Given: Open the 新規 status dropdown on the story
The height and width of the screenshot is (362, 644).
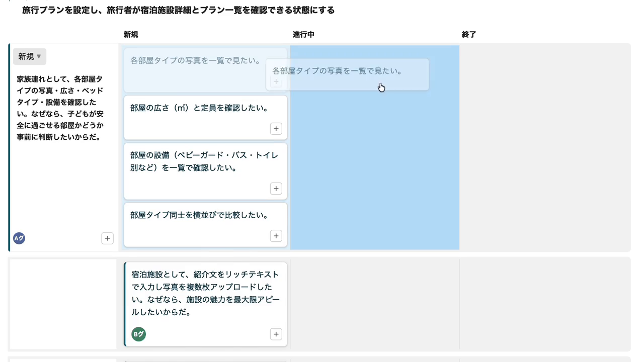Looking at the screenshot, I should point(30,57).
